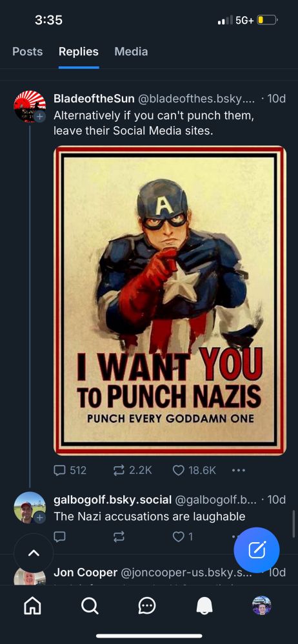Follow BladeoftheSun via avatar plus badge
298x644 pixels.
(39, 117)
